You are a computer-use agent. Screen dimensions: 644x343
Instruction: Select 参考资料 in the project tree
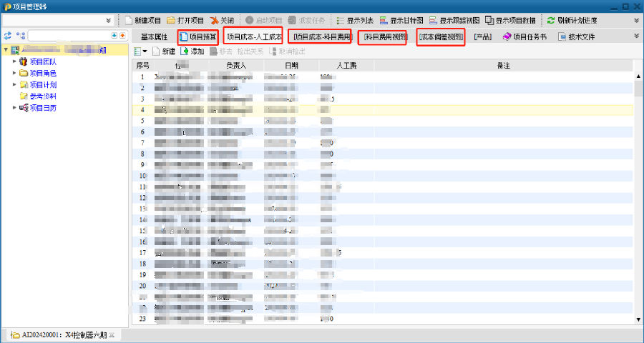tap(43, 96)
